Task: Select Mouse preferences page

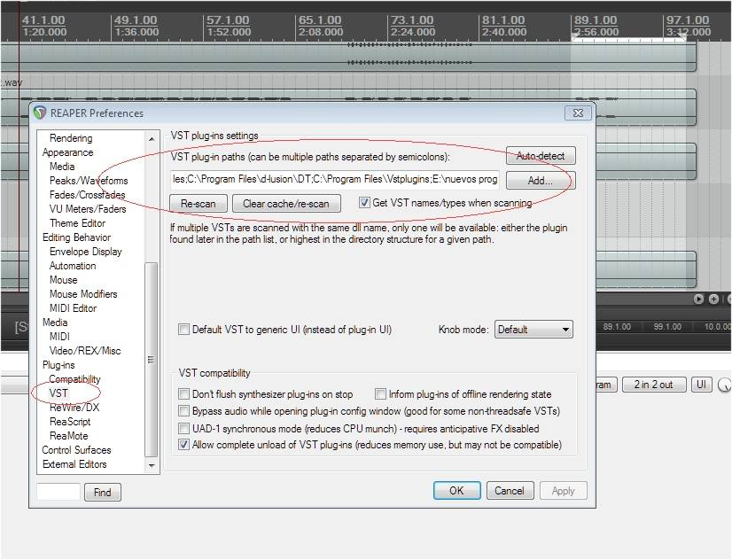Action: pos(64,280)
